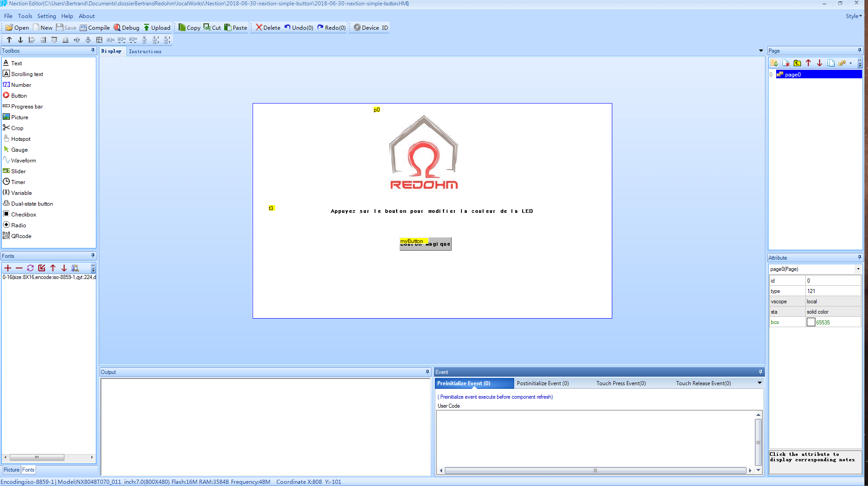This screenshot has width=868, height=486.
Task: Click the Debug button
Action: (127, 27)
